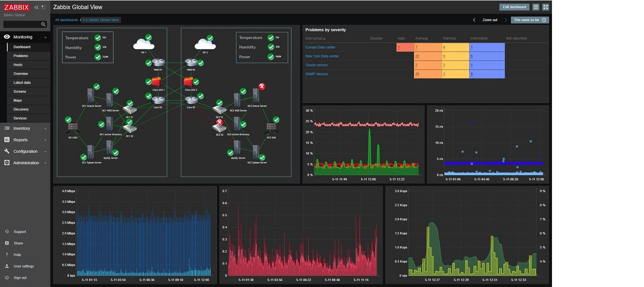Click the DC2 DAS storage icon
Viewport: 644px width, 287px height.
[x=271, y=127]
